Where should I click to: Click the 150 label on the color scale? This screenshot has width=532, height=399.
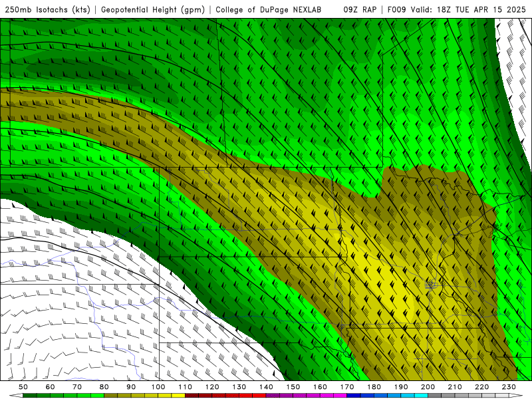tap(293, 387)
